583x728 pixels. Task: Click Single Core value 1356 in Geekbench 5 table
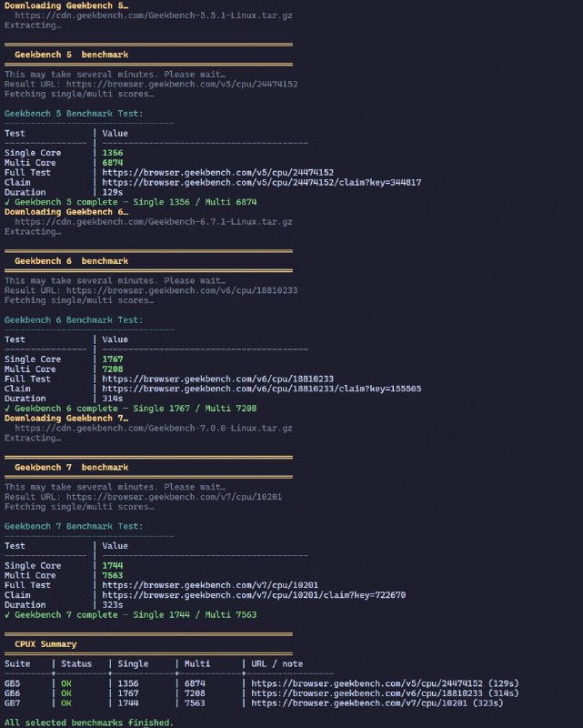coord(113,153)
